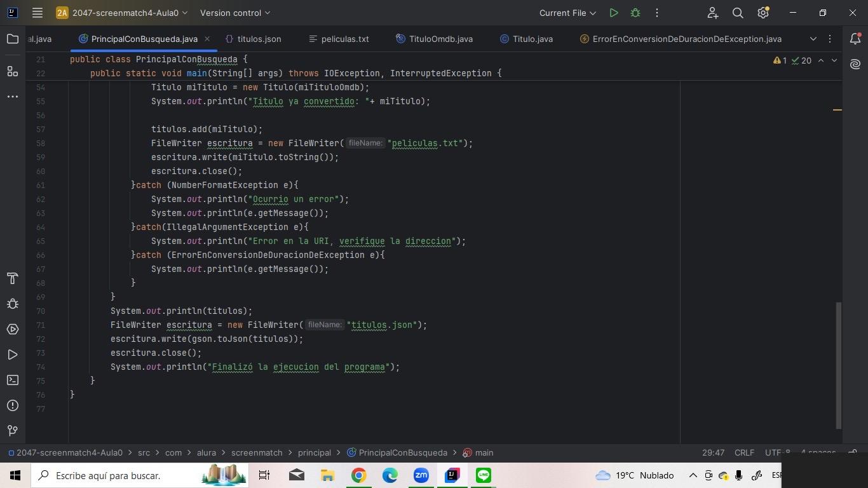Click the principal breadcrumb
868x488 pixels.
tap(315, 452)
